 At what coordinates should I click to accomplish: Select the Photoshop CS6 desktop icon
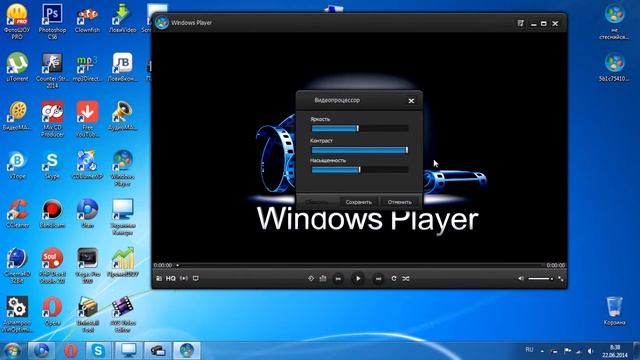(52, 22)
